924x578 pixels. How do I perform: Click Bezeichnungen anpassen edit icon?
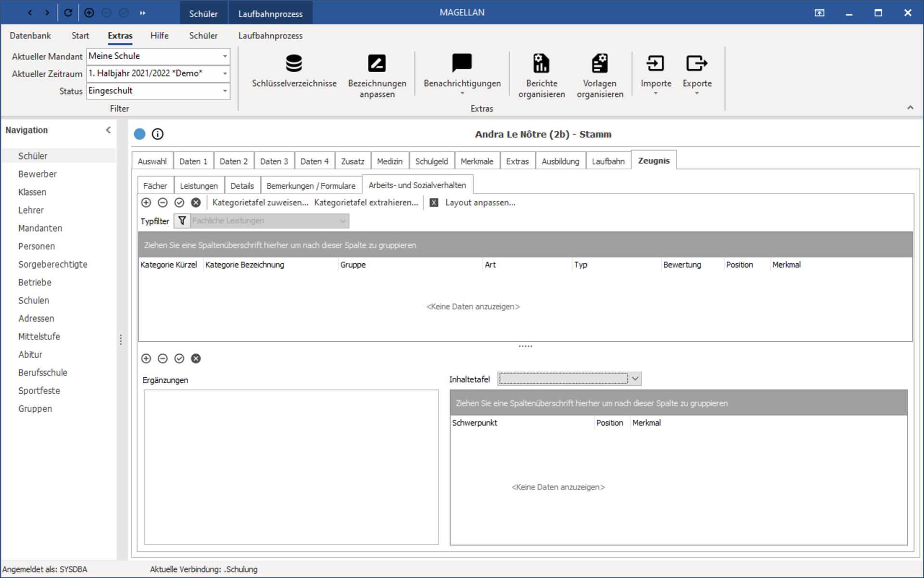pyautogui.click(x=377, y=63)
